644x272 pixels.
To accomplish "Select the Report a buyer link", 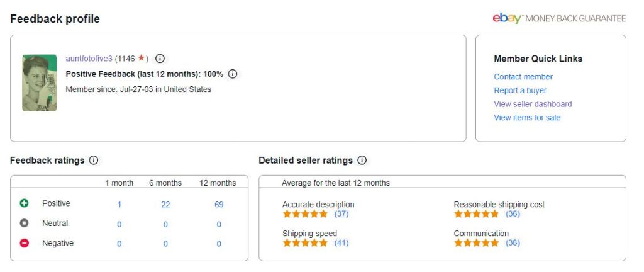I will click(520, 91).
